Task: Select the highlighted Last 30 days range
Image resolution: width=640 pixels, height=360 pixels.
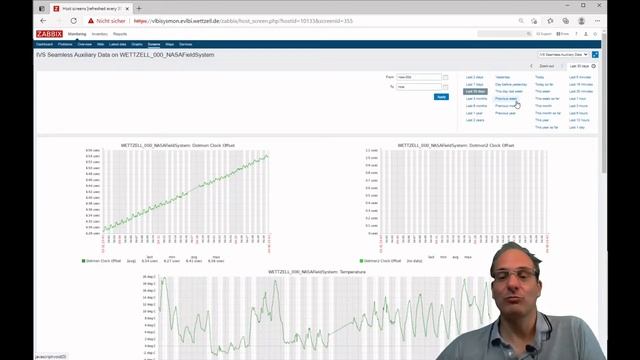Action: click(x=476, y=91)
